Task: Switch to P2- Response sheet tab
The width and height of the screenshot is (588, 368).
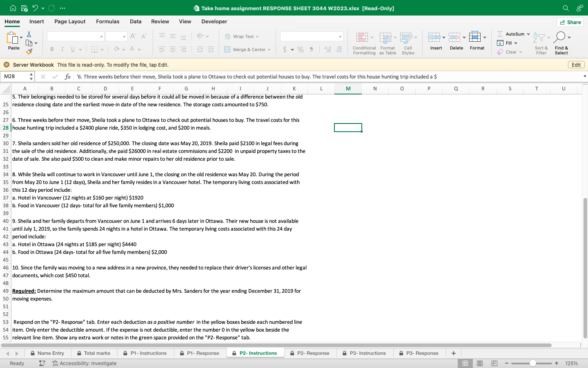Action: coord(313,353)
